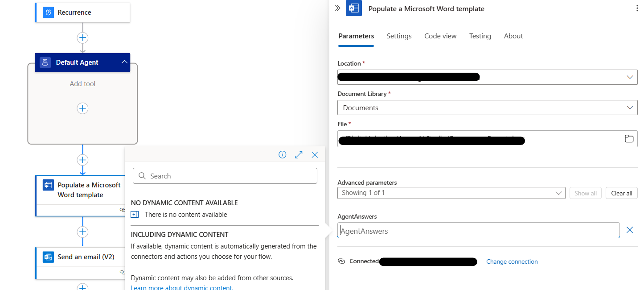
Task: Add step below Send an email node
Action: click(82, 287)
